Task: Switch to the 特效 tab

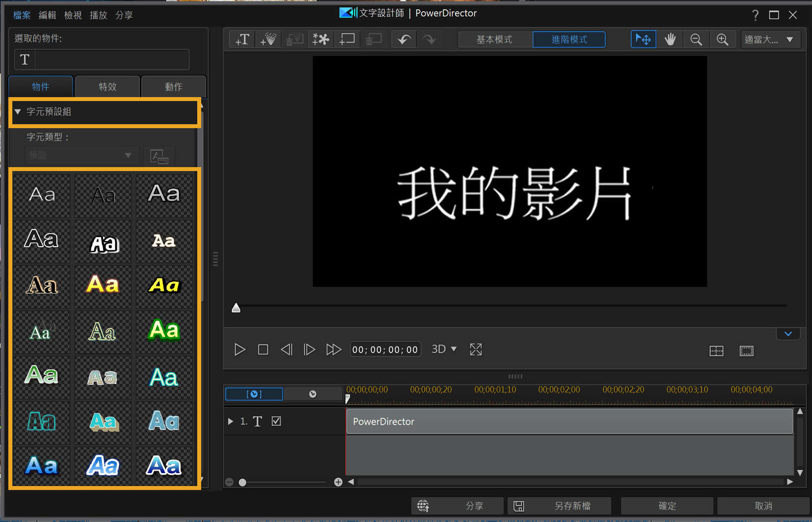Action: (107, 86)
